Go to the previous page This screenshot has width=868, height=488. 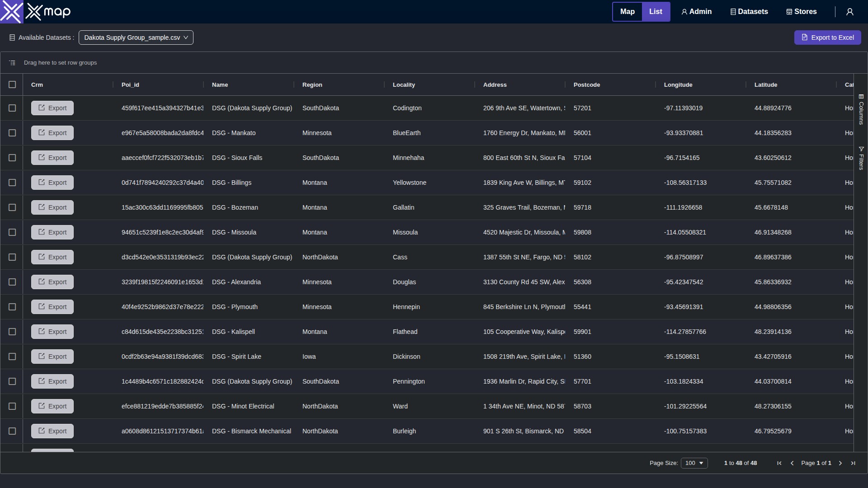(792, 463)
